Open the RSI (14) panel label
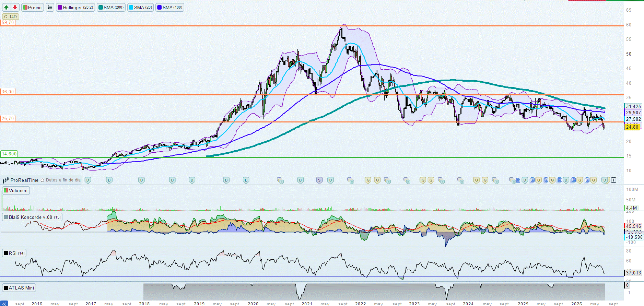Image resolution: width=644 pixels, height=306 pixels. point(14,253)
